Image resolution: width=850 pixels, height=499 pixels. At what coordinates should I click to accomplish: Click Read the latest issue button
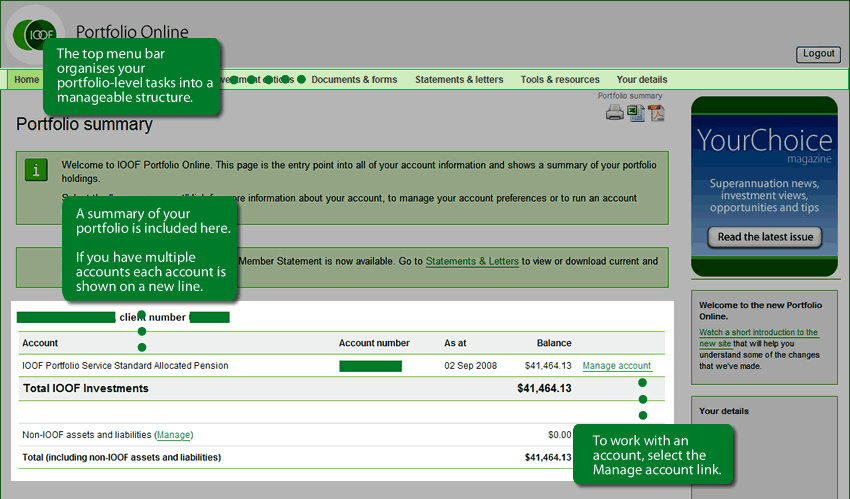(x=765, y=237)
